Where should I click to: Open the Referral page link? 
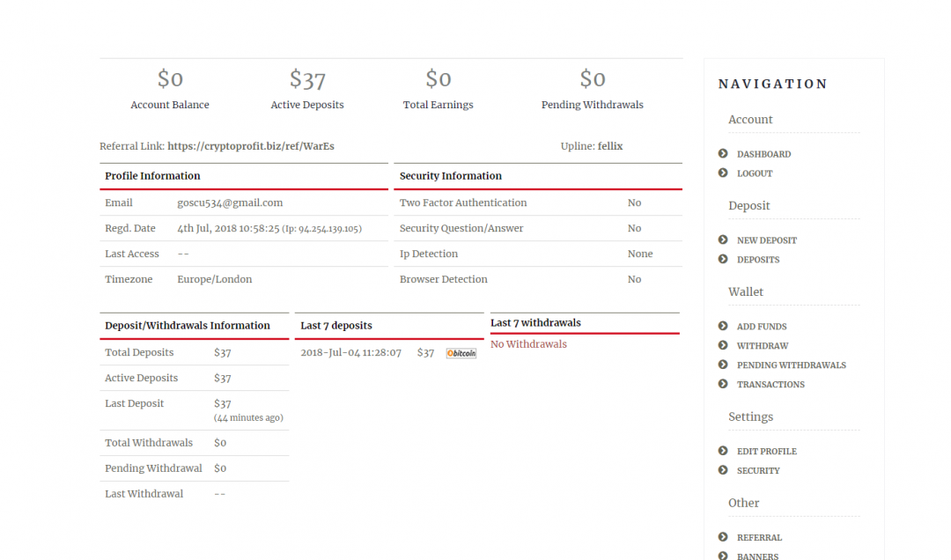click(x=759, y=537)
